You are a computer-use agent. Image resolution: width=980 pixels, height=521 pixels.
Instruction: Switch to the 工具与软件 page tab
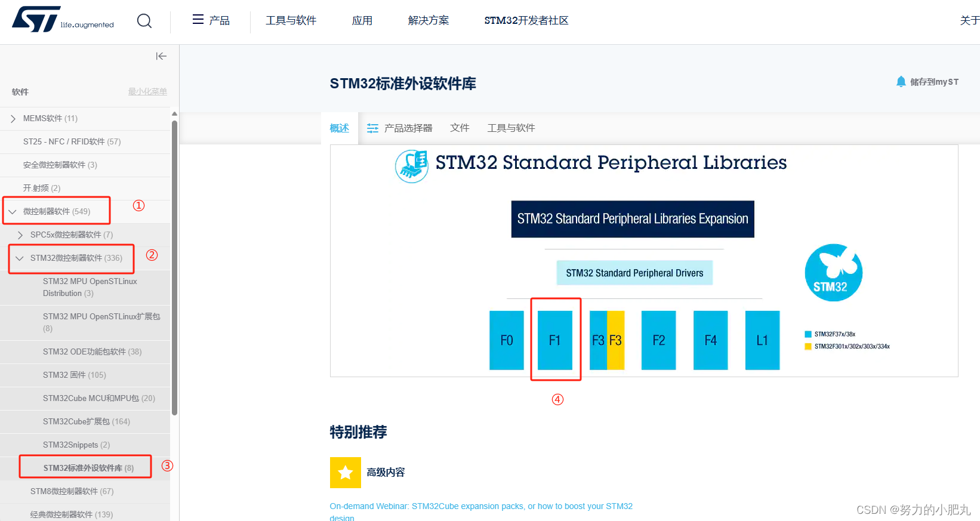[511, 128]
